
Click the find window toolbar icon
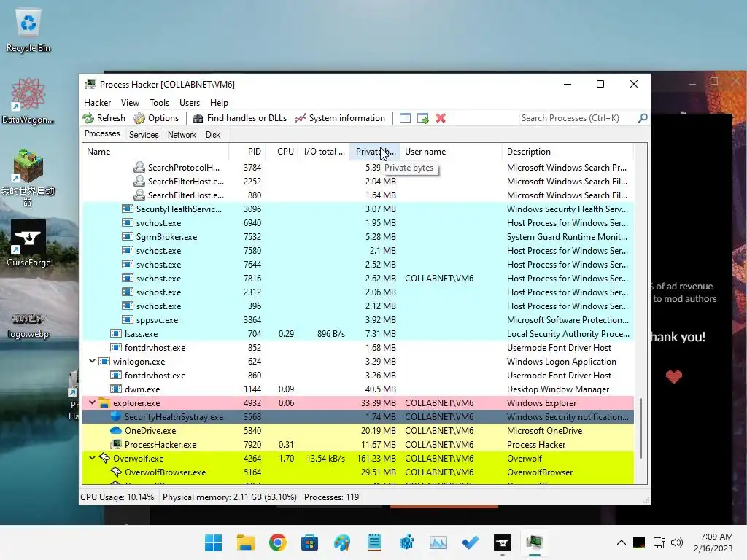(x=405, y=118)
